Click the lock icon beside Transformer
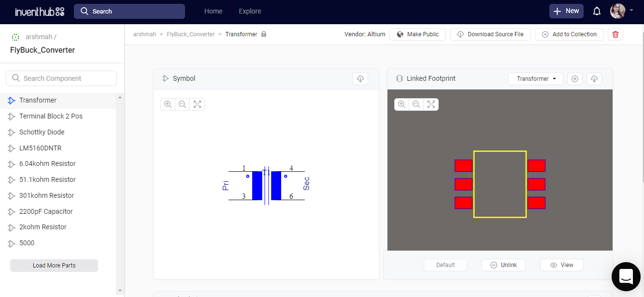The width and height of the screenshot is (644, 297). click(263, 34)
